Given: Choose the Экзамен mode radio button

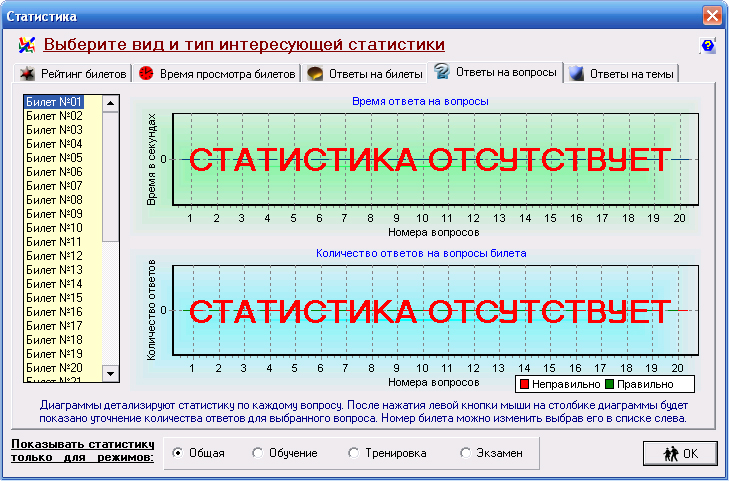Looking at the screenshot, I should [465, 453].
